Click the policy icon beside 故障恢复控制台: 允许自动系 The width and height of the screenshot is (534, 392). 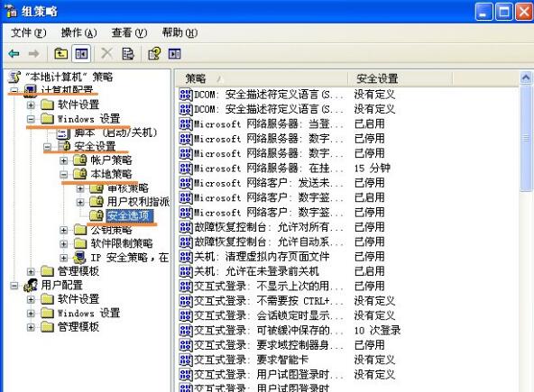[186, 242]
